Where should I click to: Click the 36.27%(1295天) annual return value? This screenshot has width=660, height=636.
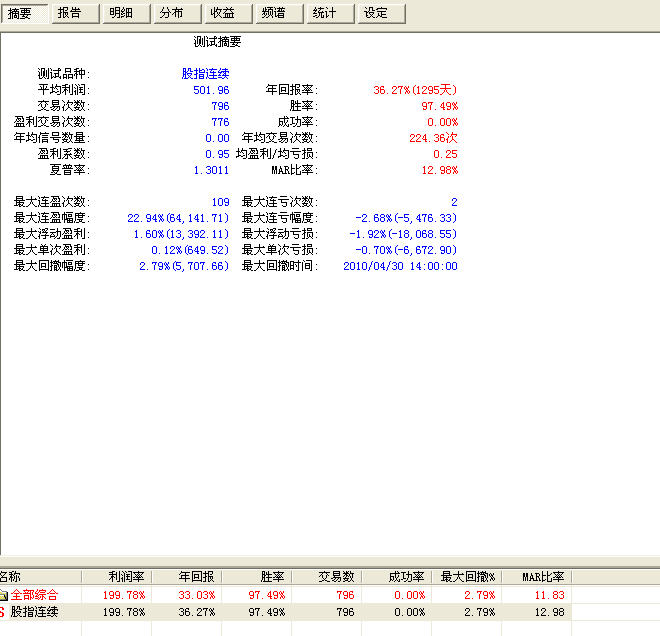point(415,90)
